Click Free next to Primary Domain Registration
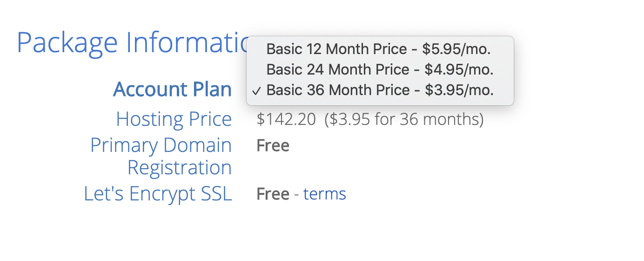The width and height of the screenshot is (644, 261). pos(273,146)
